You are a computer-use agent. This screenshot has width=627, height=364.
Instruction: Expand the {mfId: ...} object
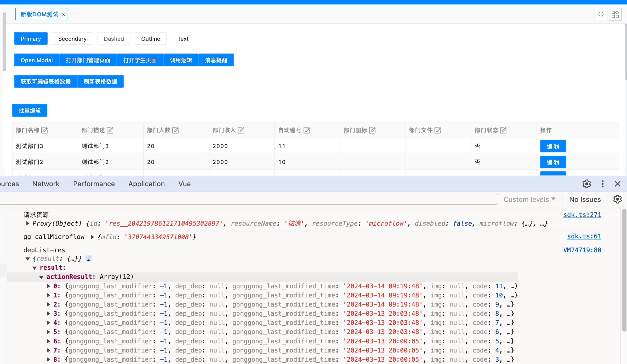pos(92,237)
